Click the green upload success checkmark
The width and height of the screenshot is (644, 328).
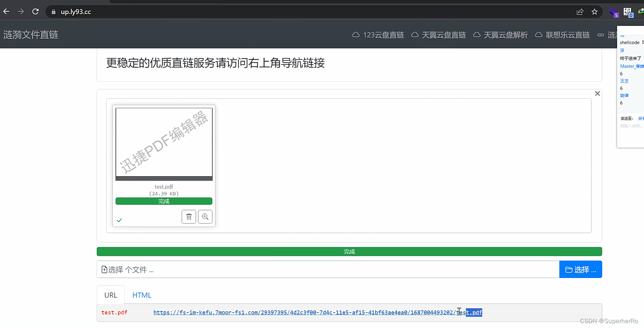click(119, 220)
